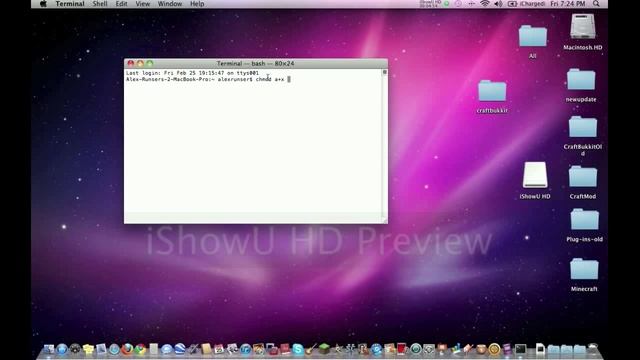The image size is (640, 360).
Task: Open the Minecraft grass block Dock icon
Action: (x=324, y=349)
